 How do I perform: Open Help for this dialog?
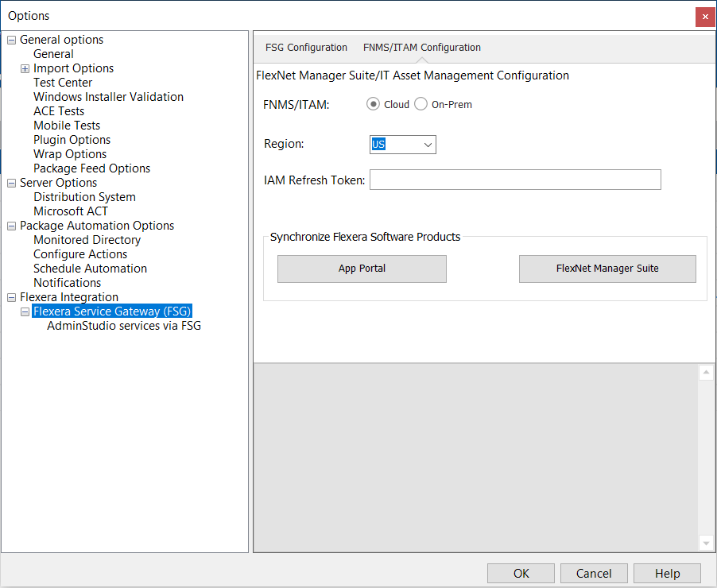(667, 573)
